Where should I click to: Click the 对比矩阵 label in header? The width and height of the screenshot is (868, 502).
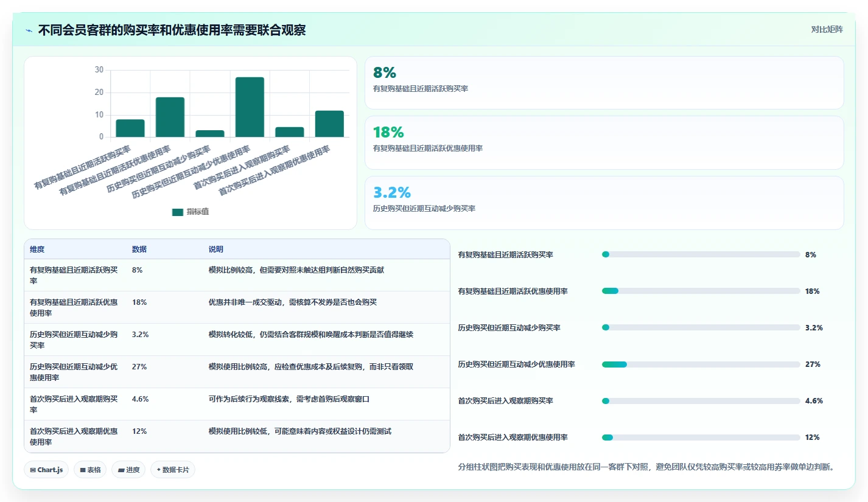(x=827, y=29)
